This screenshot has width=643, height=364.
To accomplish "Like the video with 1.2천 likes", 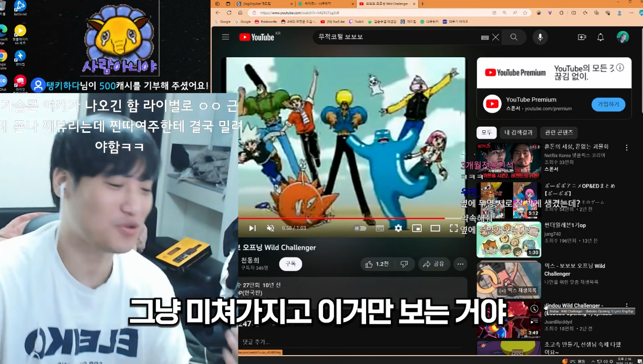I will pos(378,264).
